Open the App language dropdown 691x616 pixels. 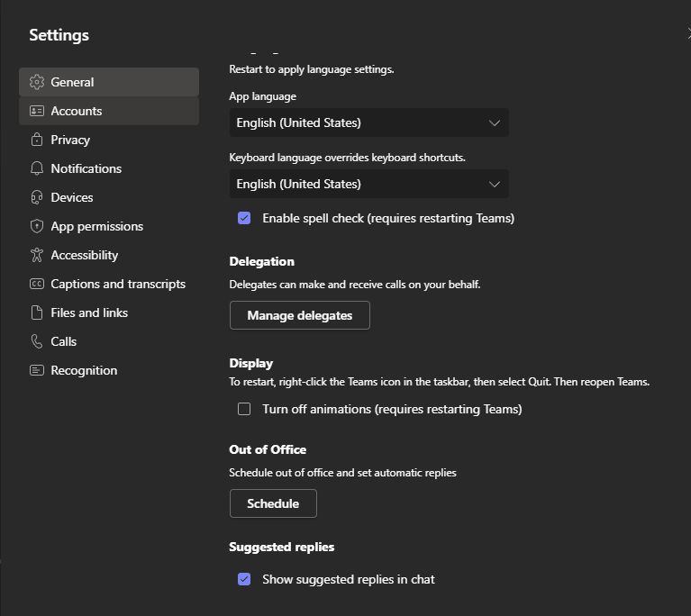[368, 122]
